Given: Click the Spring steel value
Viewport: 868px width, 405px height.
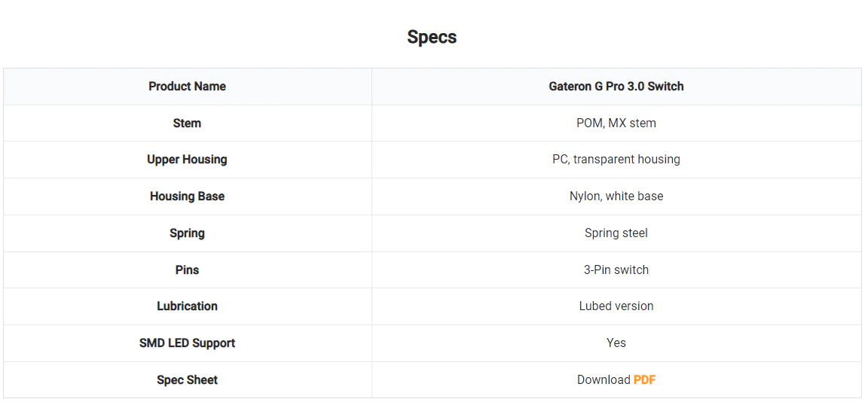Looking at the screenshot, I should (616, 233).
